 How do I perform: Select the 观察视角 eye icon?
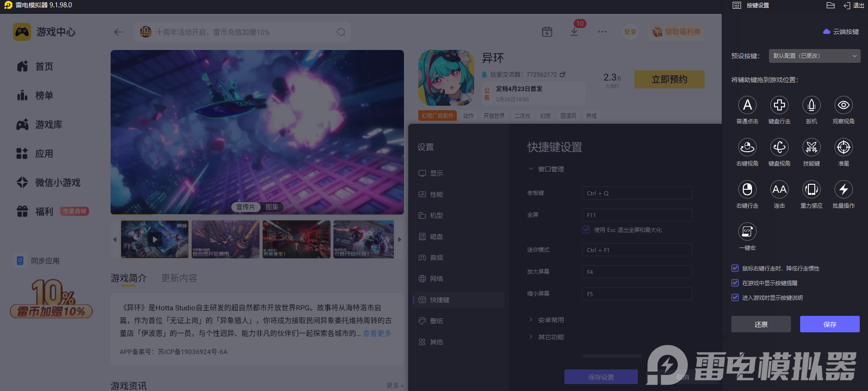coord(844,105)
